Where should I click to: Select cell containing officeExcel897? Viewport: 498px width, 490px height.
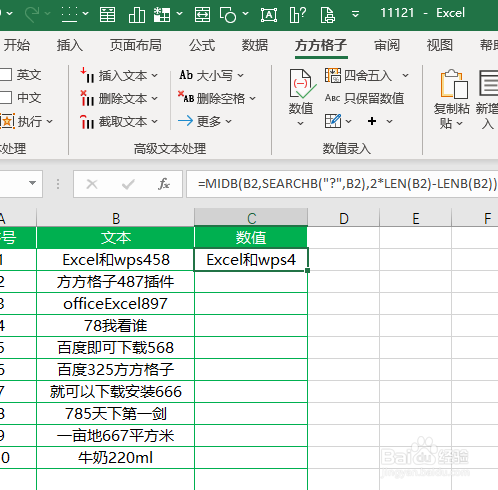(x=115, y=304)
